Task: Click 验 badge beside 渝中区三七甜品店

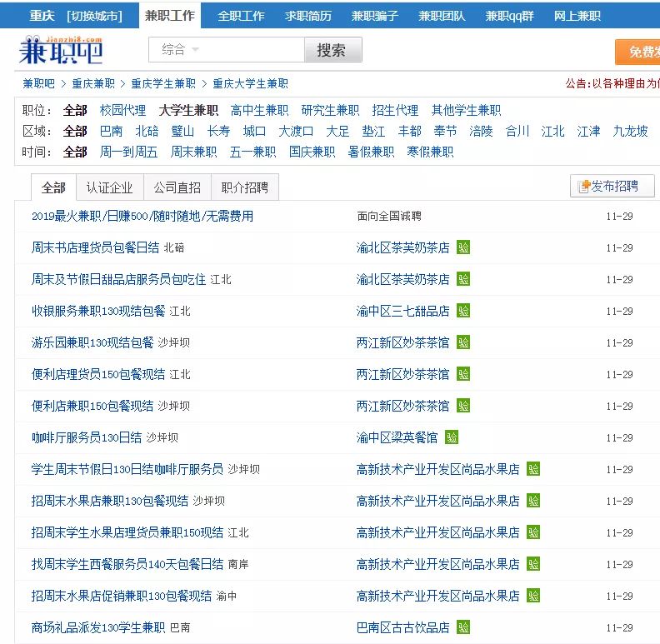Action: 463,311
